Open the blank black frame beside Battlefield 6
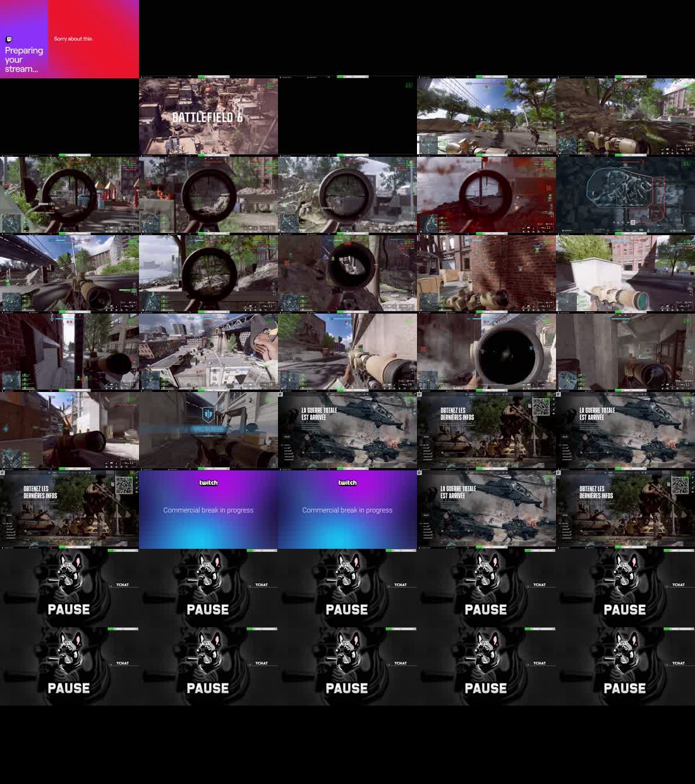The image size is (695, 784). click(347, 117)
